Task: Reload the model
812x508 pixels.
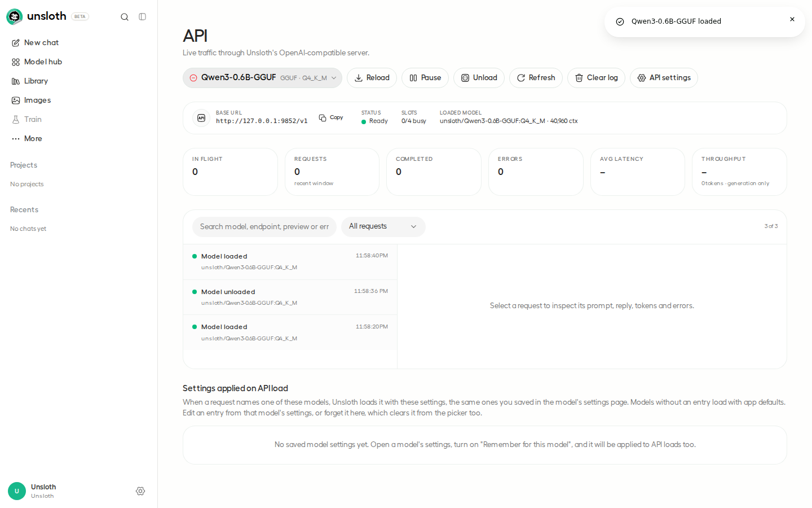Action: click(x=372, y=78)
